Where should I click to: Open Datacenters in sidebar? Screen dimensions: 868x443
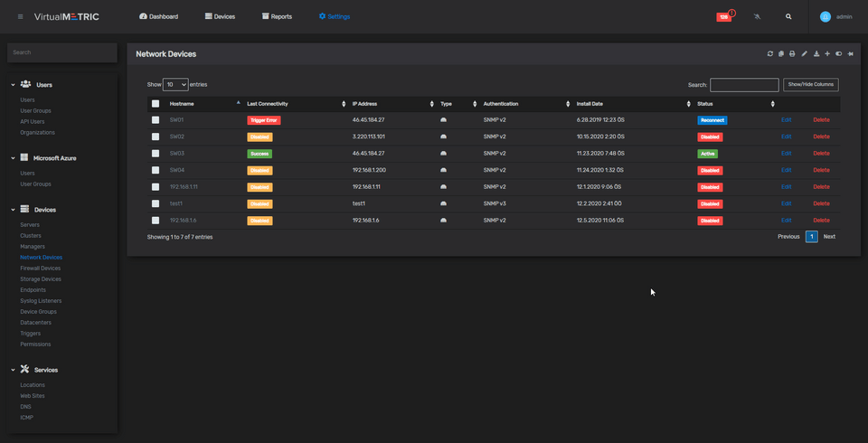point(35,322)
